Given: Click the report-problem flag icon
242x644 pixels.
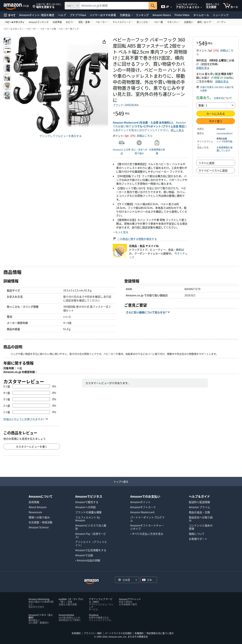Looking at the screenshot, I should pos(114,239).
